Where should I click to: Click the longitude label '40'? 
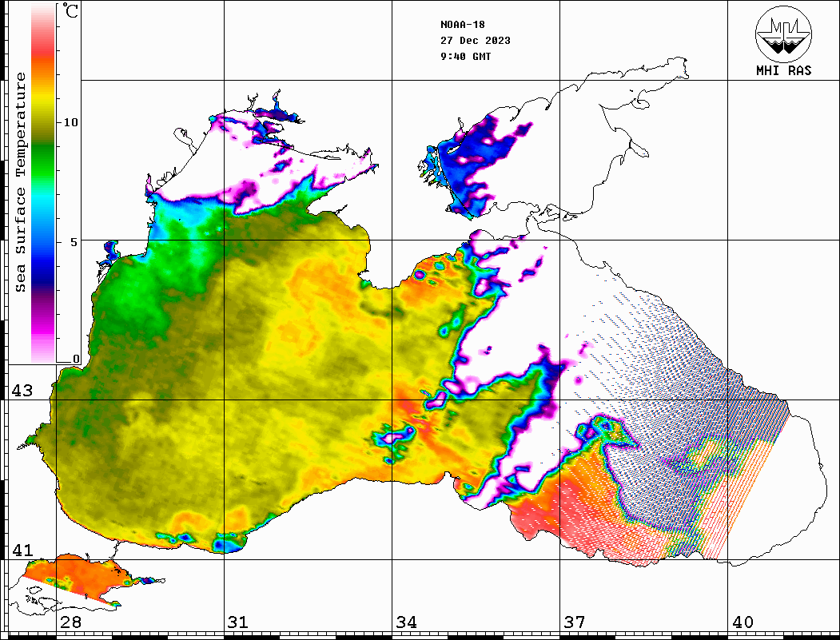coord(742,622)
